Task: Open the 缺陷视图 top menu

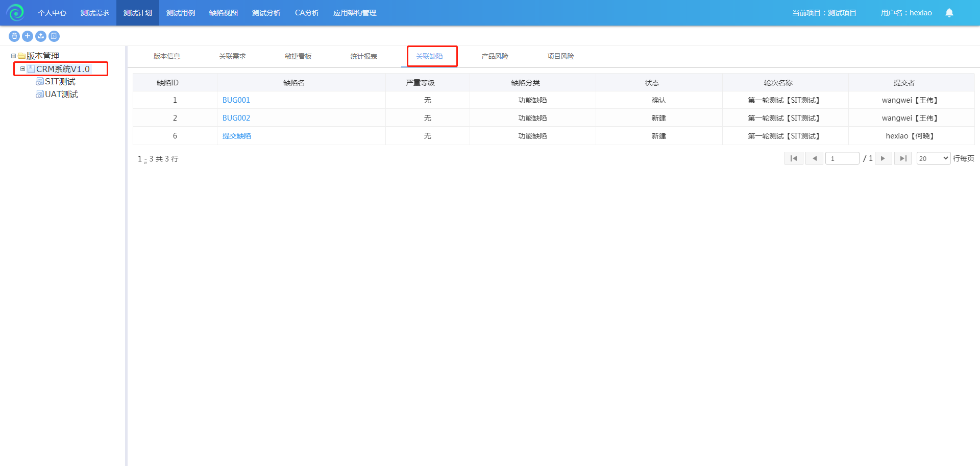Action: (223, 13)
